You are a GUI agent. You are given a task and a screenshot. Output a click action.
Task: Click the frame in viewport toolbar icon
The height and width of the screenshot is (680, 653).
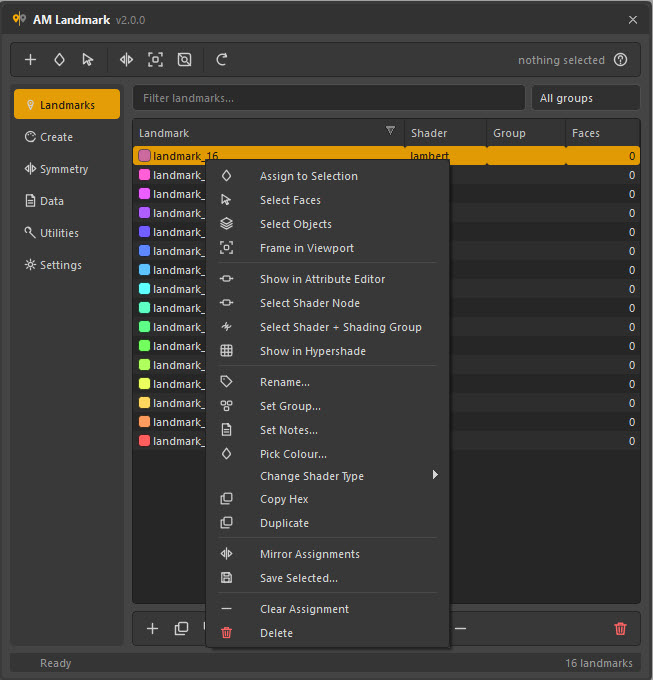155,59
